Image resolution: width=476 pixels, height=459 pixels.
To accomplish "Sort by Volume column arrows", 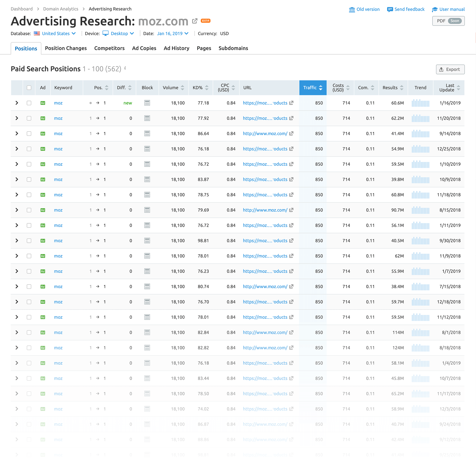I will (182, 88).
